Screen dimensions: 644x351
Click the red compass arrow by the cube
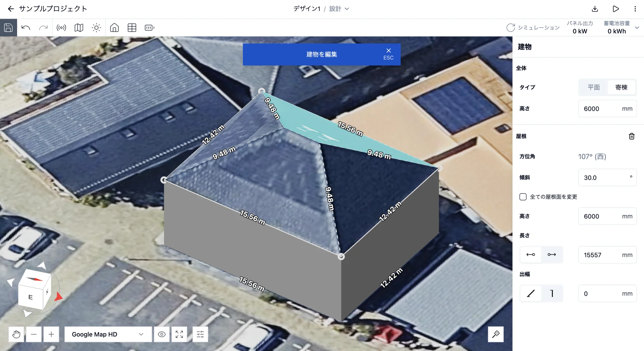58,297
